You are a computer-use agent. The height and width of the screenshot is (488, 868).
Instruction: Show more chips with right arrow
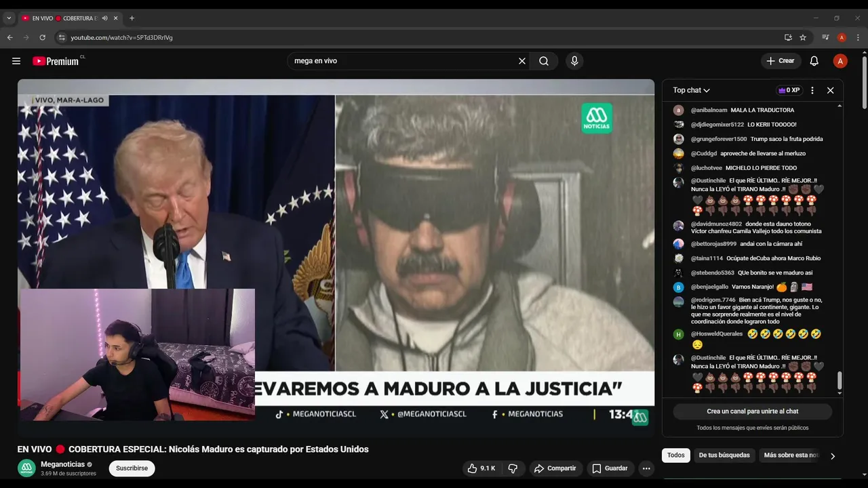pos(833,456)
